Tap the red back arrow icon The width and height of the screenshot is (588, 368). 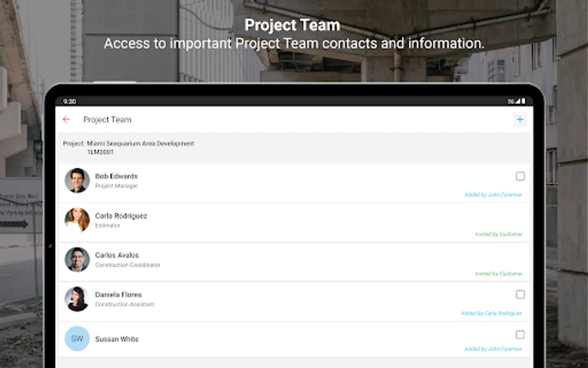coord(67,119)
